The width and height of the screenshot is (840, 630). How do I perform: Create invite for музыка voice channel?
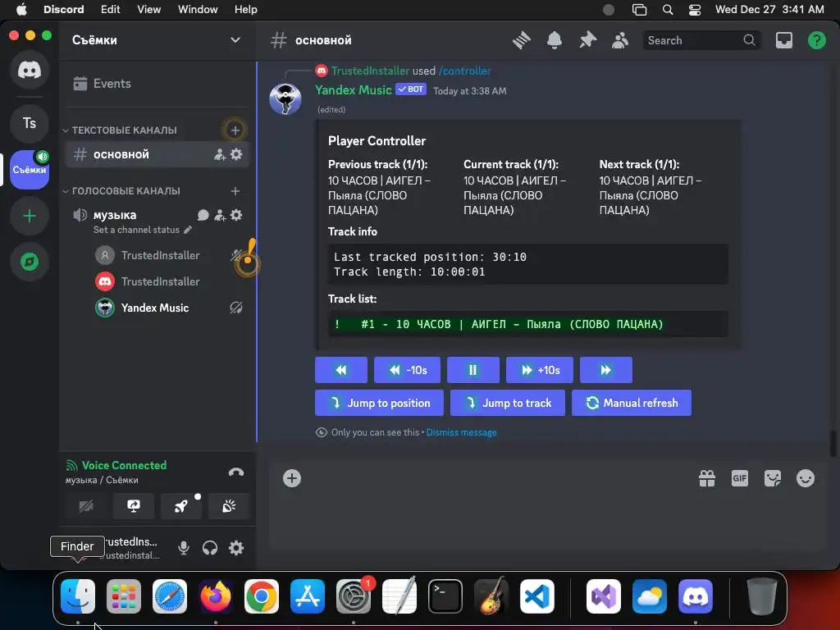click(x=220, y=216)
